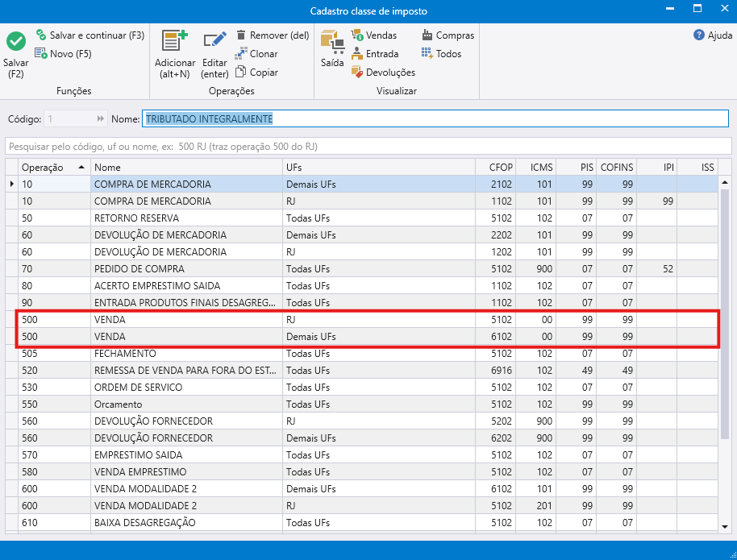
Task: Select the PEDIDO DE COMPRA row
Action: coord(362,269)
